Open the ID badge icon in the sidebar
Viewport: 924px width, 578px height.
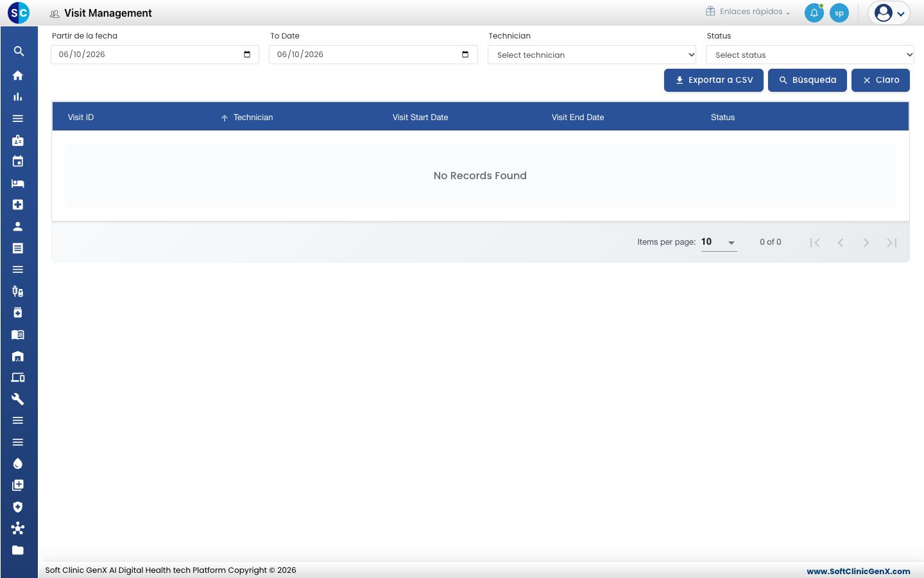pos(18,140)
